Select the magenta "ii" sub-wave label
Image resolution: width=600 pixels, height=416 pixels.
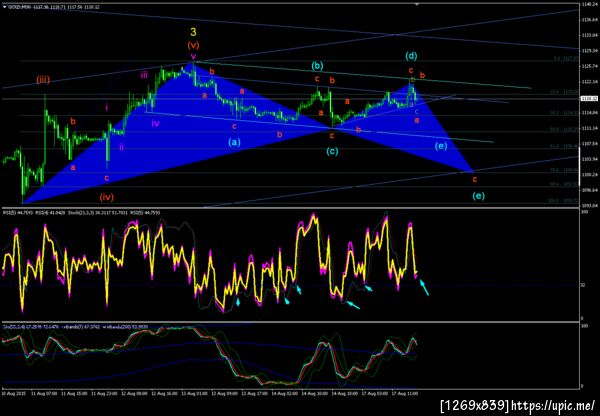pos(121,147)
